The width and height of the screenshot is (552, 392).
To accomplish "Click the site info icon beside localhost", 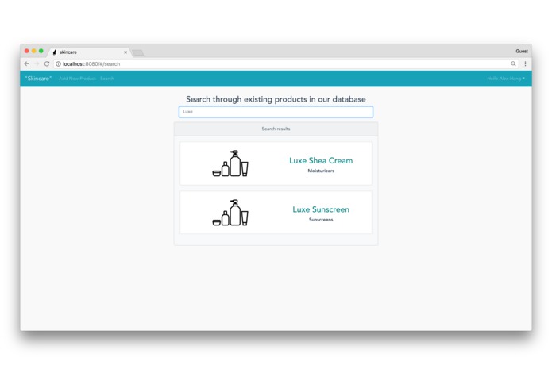I will pos(59,63).
